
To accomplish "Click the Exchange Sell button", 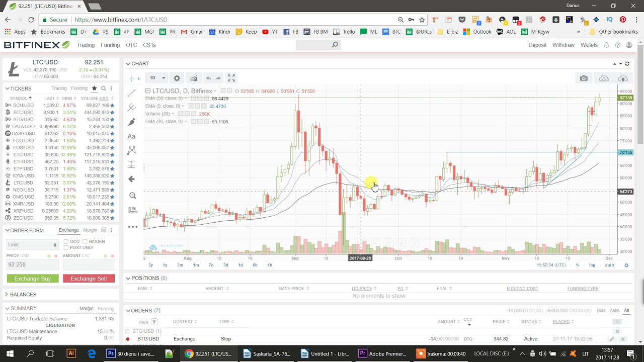I will pos(89,279).
